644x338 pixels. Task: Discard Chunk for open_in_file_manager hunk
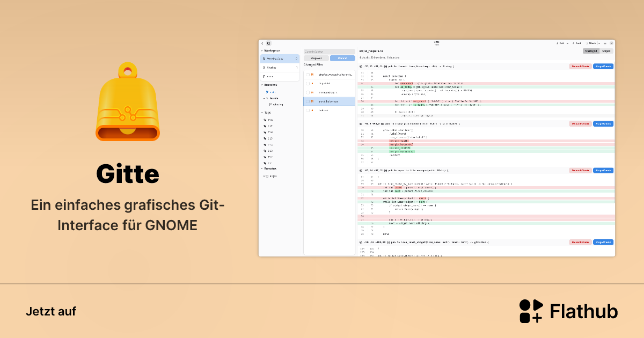(x=580, y=171)
